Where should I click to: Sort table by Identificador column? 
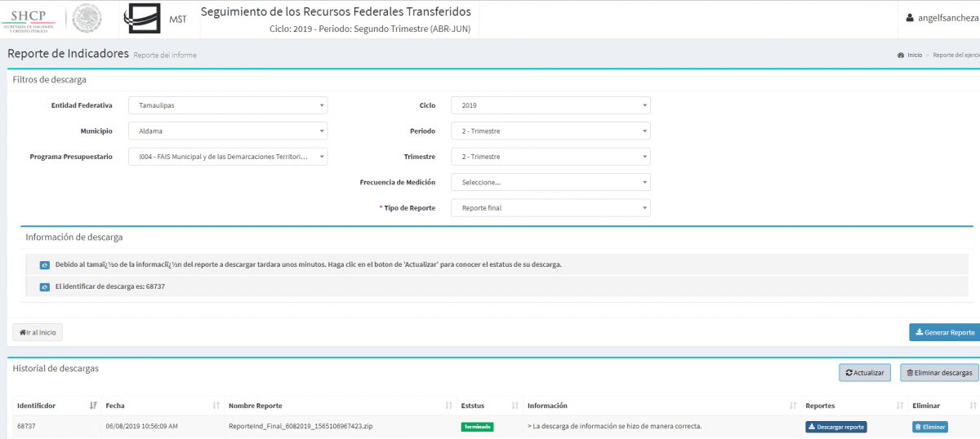pyautogui.click(x=92, y=406)
